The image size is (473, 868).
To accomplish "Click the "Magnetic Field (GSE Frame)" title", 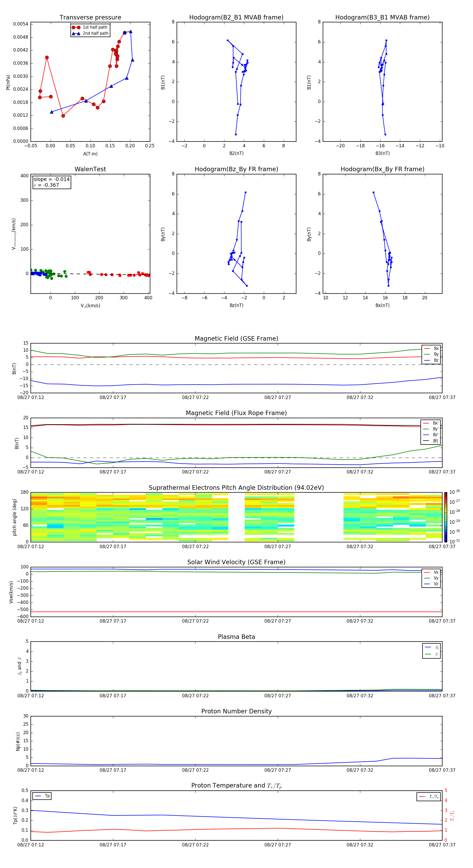I will pyautogui.click(x=236, y=339).
